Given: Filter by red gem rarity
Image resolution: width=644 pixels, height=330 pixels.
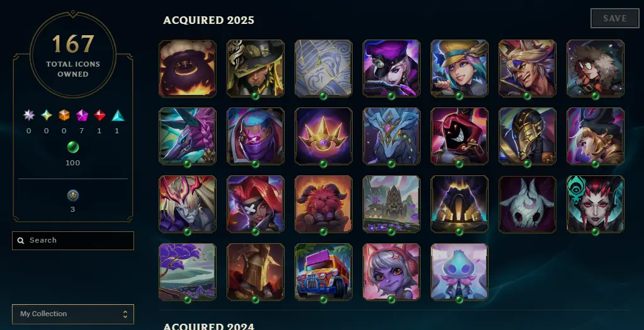Looking at the screenshot, I should tap(100, 116).
